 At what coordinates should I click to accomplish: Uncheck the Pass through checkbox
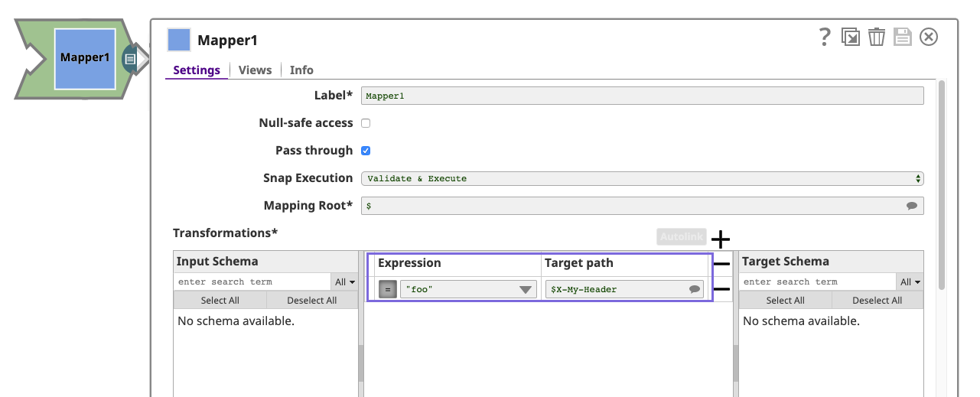(366, 151)
